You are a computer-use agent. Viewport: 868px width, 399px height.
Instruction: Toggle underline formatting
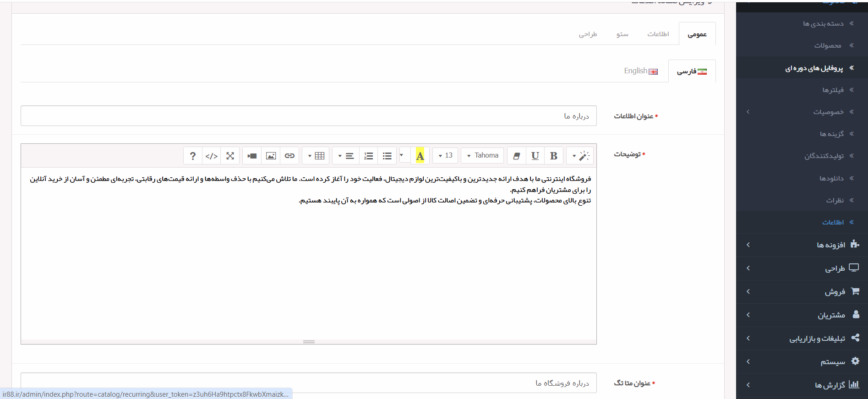click(535, 156)
